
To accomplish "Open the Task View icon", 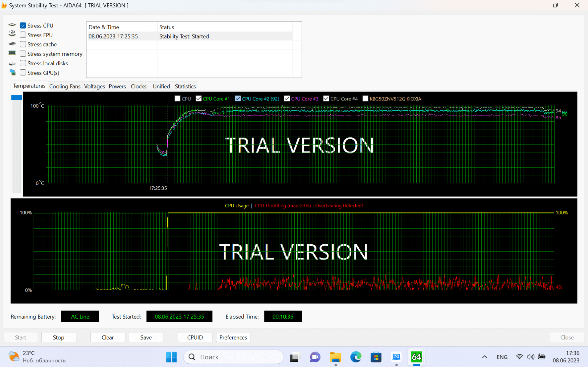I will [x=295, y=357].
